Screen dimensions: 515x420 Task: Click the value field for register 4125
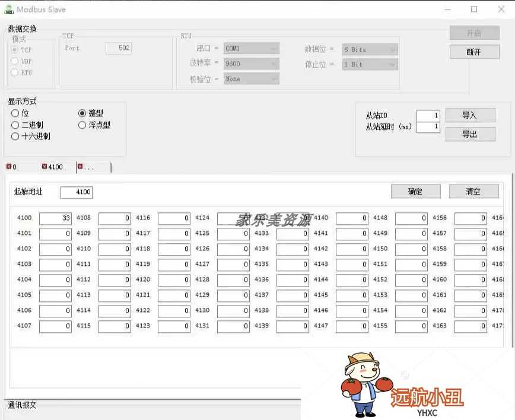pyautogui.click(x=233, y=234)
